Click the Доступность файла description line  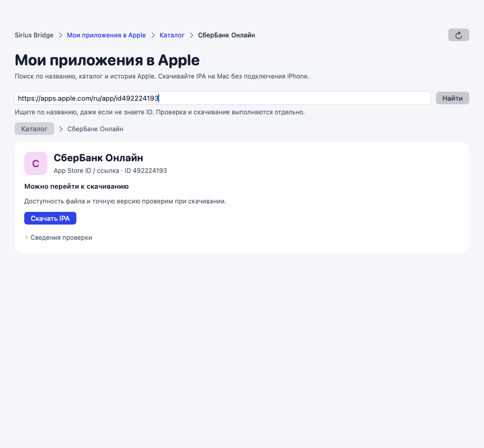point(125,201)
